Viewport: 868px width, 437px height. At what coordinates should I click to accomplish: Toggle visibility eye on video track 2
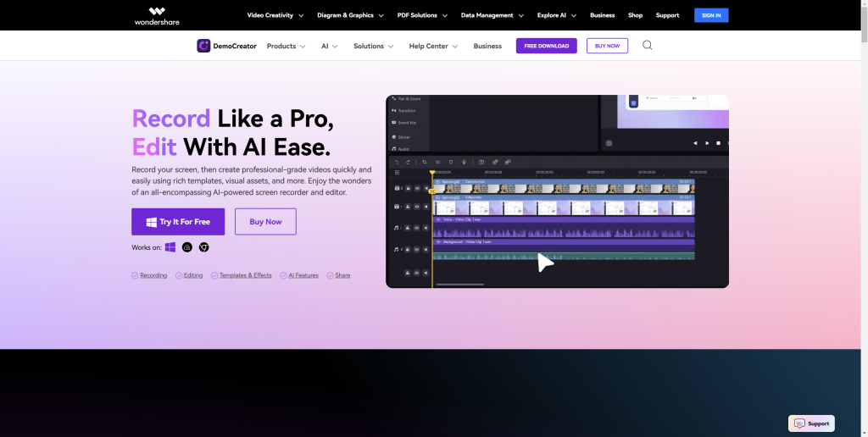(x=417, y=188)
